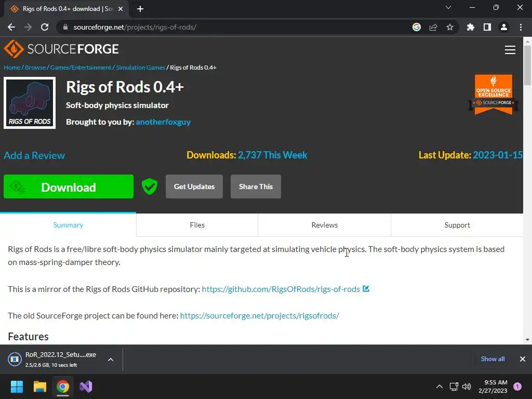Open anotherfoxguy profile link
Image resolution: width=532 pixels, height=399 pixels.
[163, 122]
